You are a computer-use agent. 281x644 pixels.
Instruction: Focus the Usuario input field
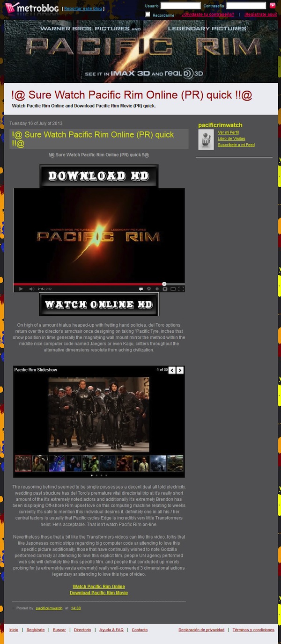click(x=180, y=6)
